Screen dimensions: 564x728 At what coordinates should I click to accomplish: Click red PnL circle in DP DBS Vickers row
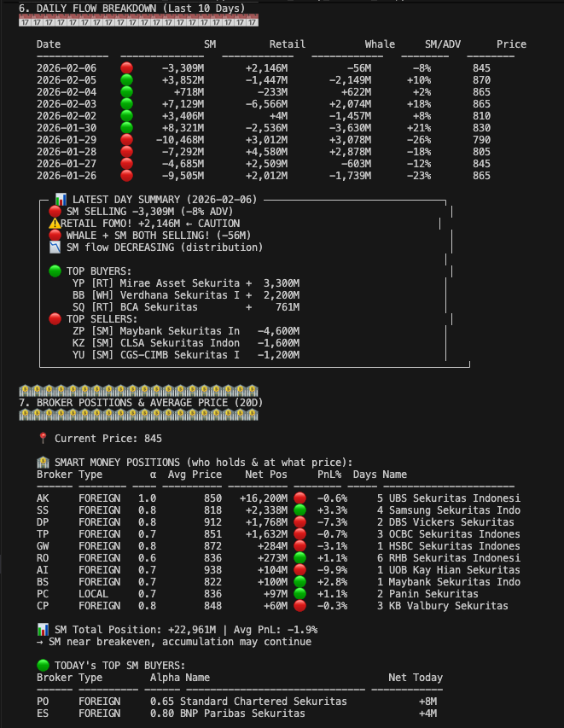click(299, 522)
